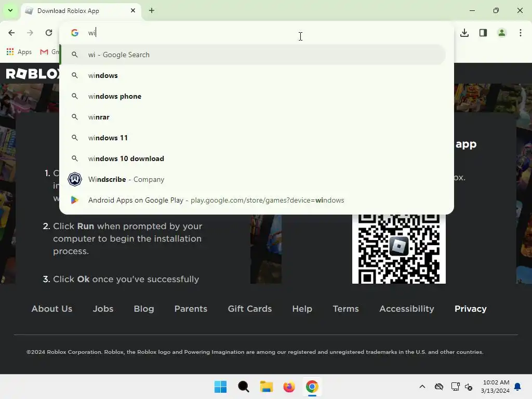Open Windows taskbar search

coord(243,387)
